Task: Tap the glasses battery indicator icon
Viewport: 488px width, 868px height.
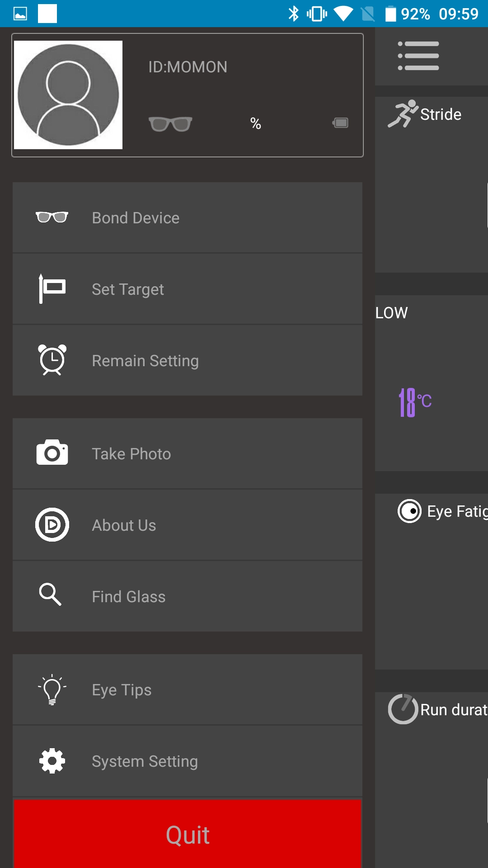Action: pos(340,123)
